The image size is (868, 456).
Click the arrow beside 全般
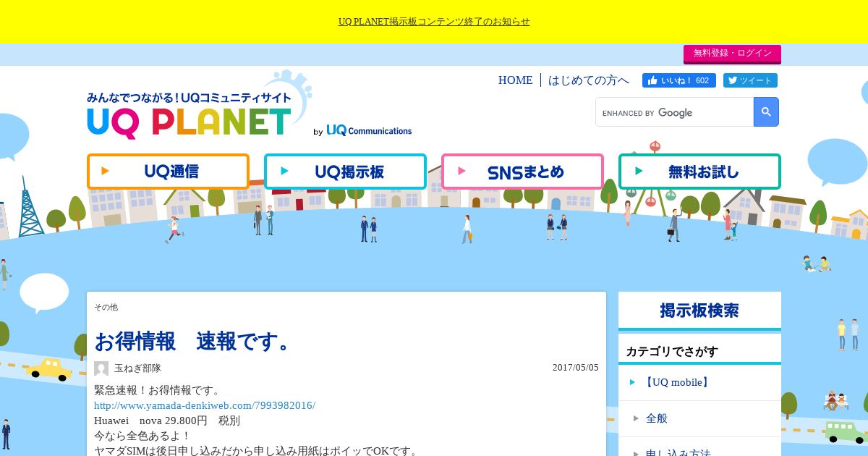636,418
